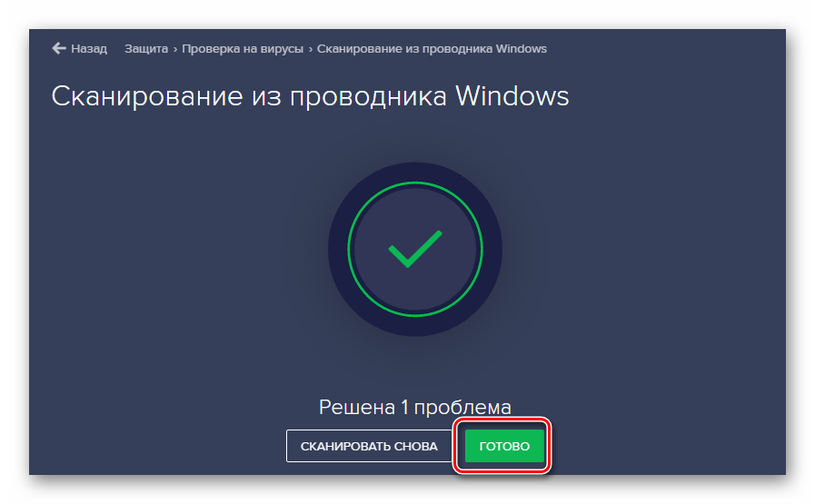Click the word проводника in the large heading
Screen dimensions: 815x504
(368, 98)
